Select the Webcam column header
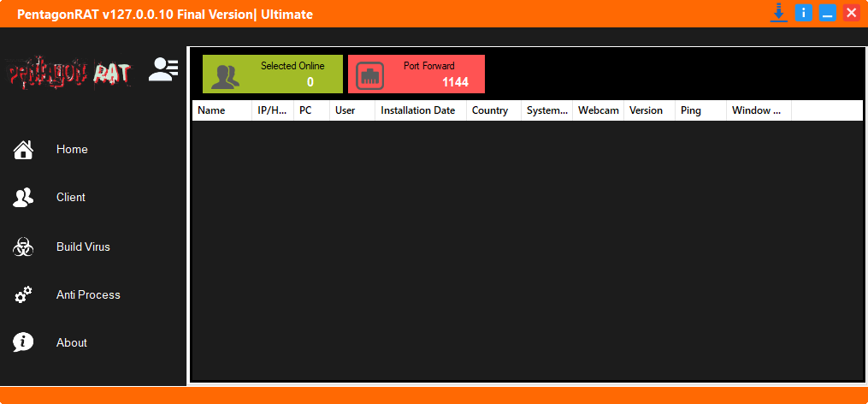 (598, 110)
